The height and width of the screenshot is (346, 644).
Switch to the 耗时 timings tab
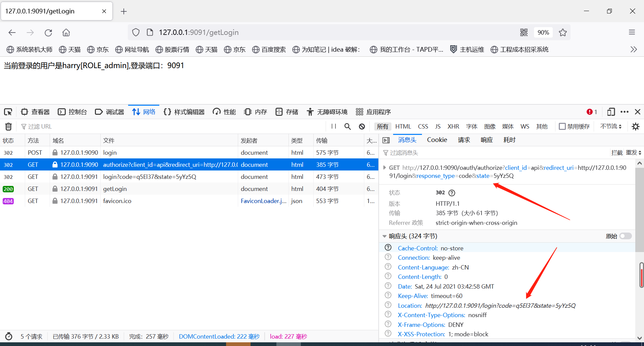(509, 140)
